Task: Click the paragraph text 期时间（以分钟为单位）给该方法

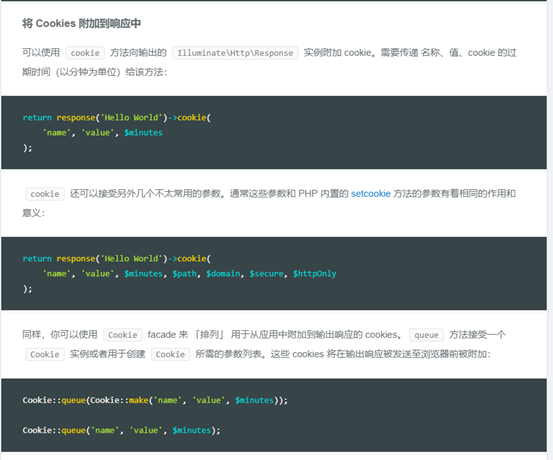Action: point(95,72)
